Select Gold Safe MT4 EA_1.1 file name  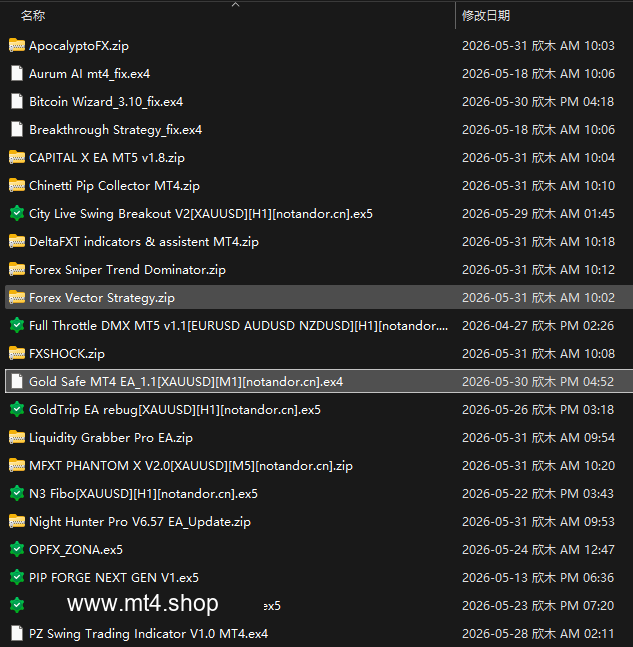point(186,382)
